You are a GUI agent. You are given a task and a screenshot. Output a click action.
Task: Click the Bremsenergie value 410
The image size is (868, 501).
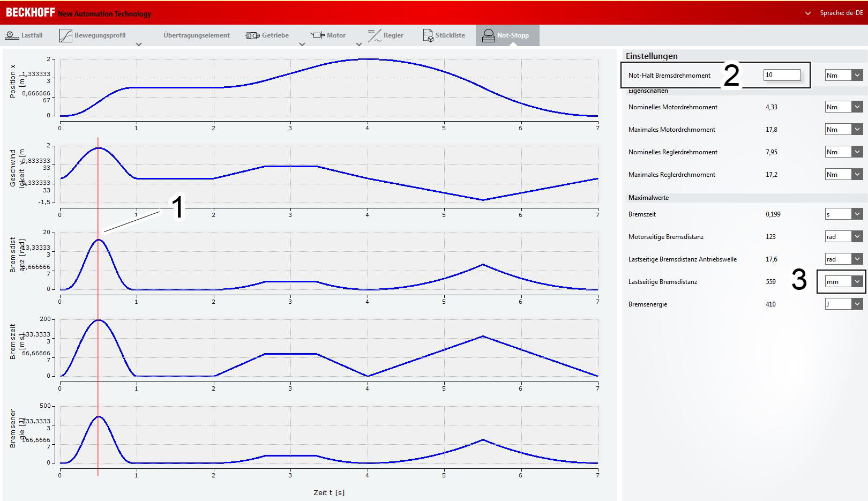tap(771, 304)
